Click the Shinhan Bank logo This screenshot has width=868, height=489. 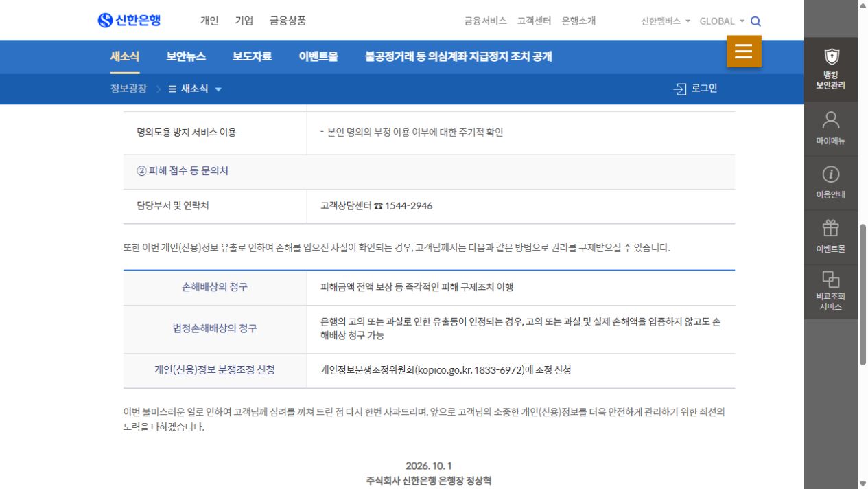click(x=129, y=20)
